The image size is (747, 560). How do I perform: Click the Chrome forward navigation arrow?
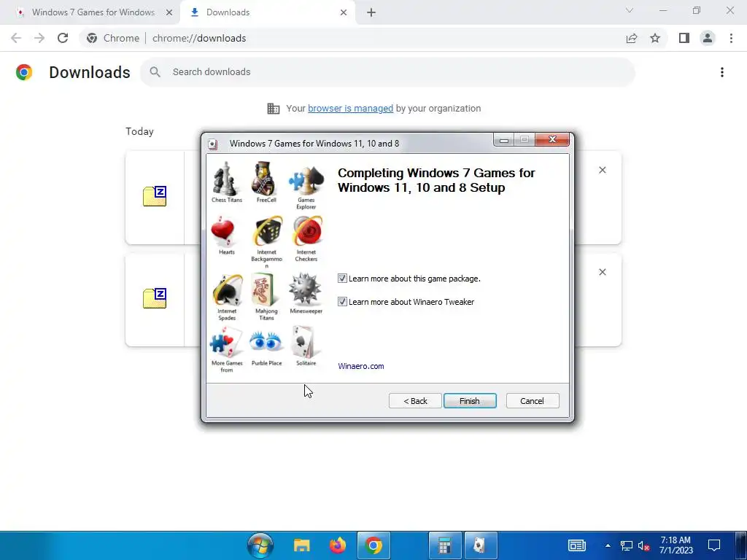coord(39,38)
